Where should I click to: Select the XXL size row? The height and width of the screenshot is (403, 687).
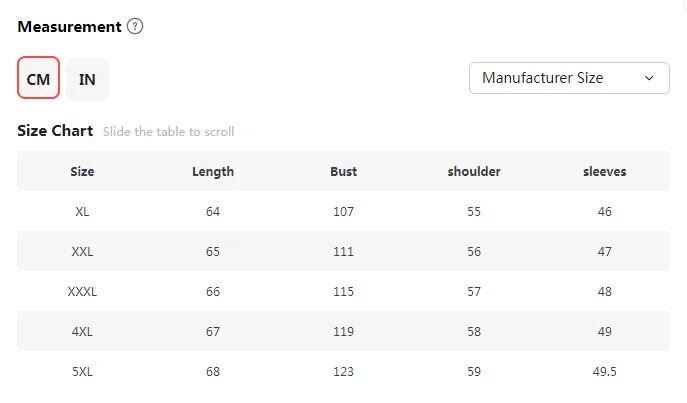point(82,252)
